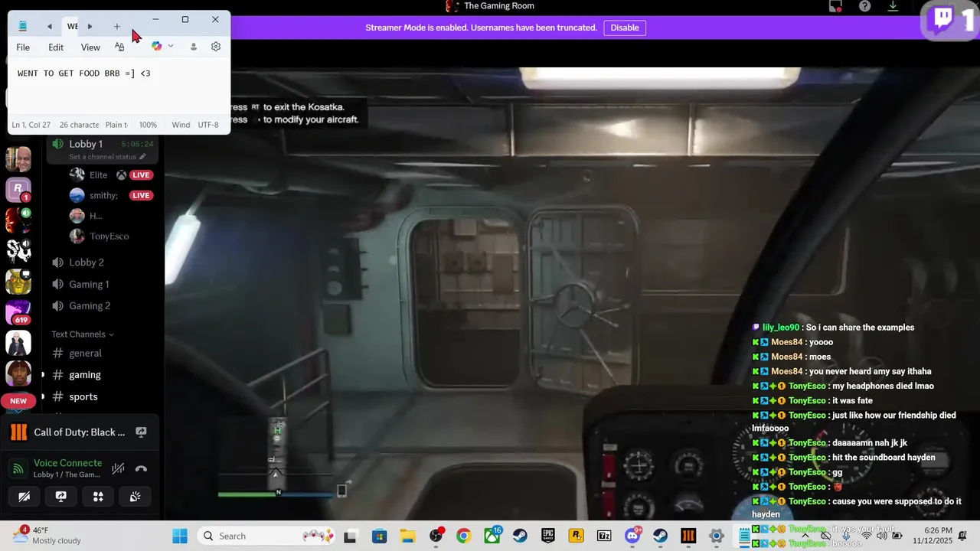Viewport: 980px width, 551px height.
Task: Open the 100% zoom status in Notepad
Action: point(148,125)
